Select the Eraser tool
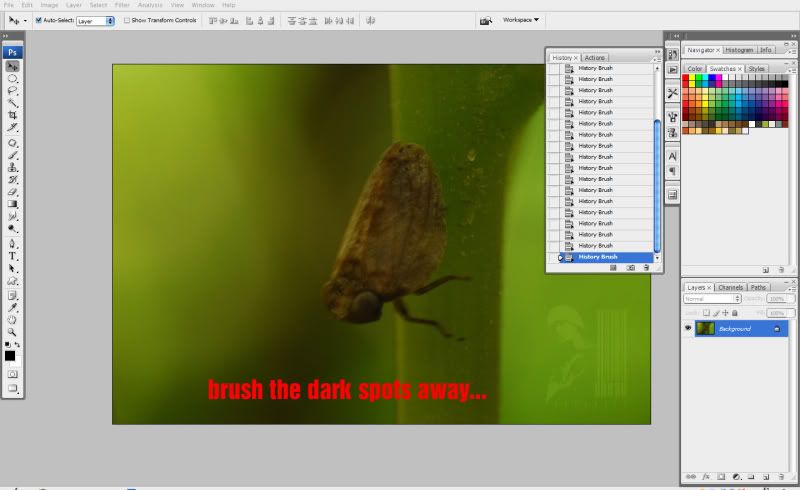 pos(12,192)
